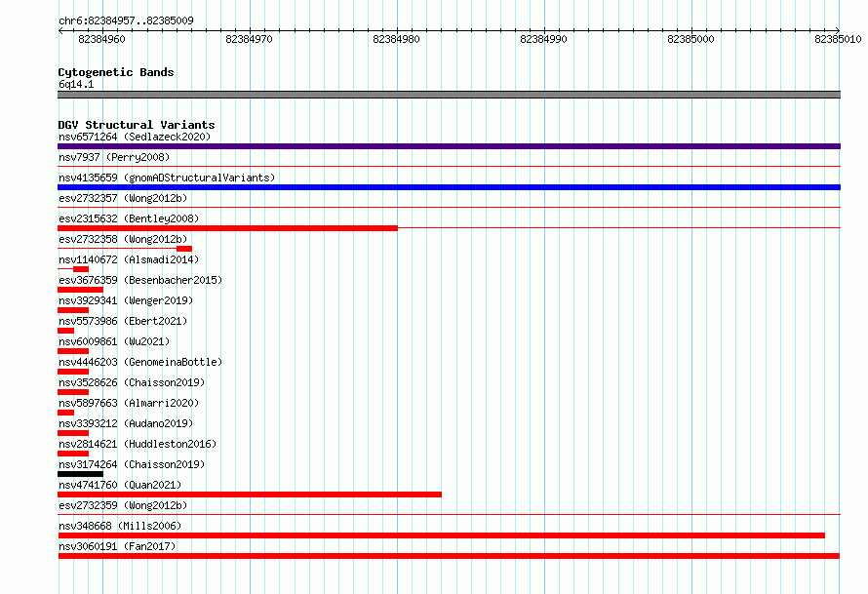Click the nsv348668 (Mills2006) variant label

tap(120, 526)
